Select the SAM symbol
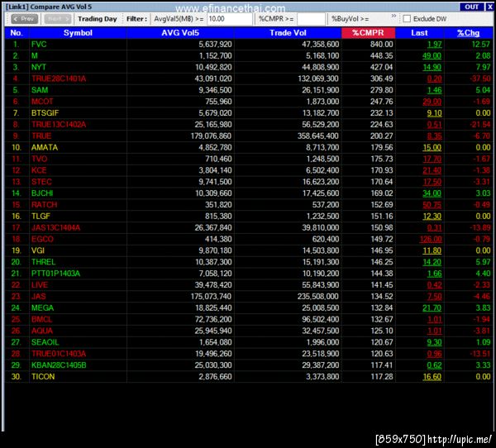The height and width of the screenshot is (448, 496). pos(40,90)
